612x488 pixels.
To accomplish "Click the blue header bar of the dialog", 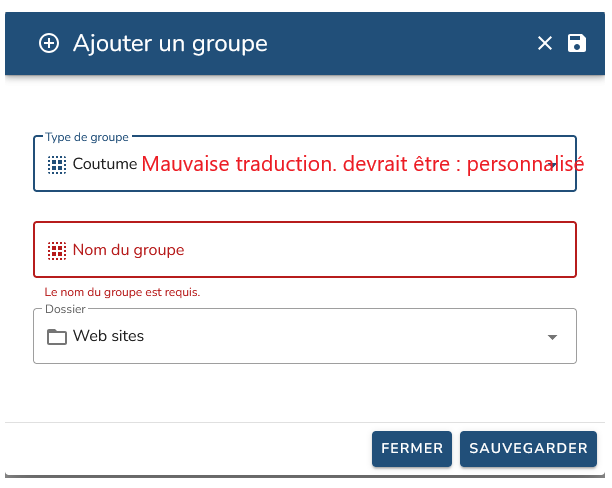I will click(x=400, y=43).
